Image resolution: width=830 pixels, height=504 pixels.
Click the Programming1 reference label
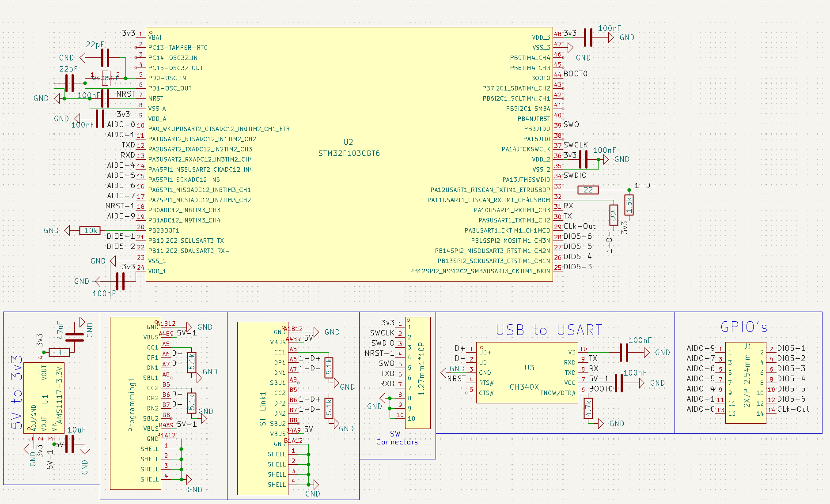click(x=131, y=404)
